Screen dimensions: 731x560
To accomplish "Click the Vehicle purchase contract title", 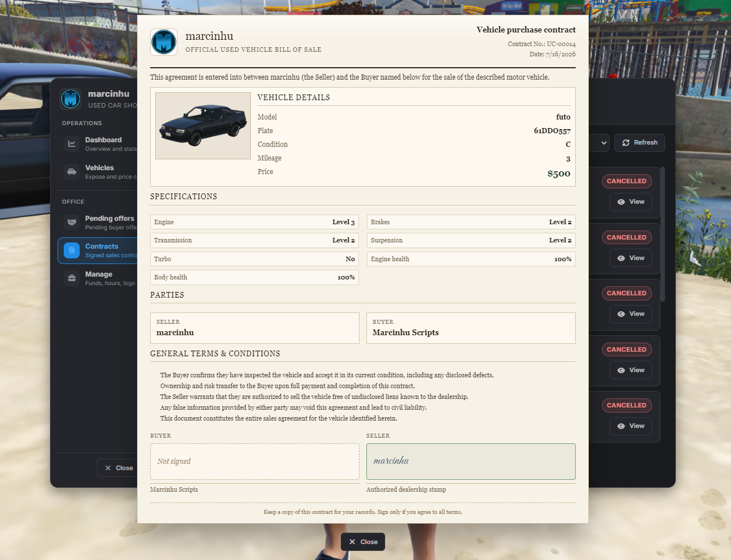I will coord(526,30).
